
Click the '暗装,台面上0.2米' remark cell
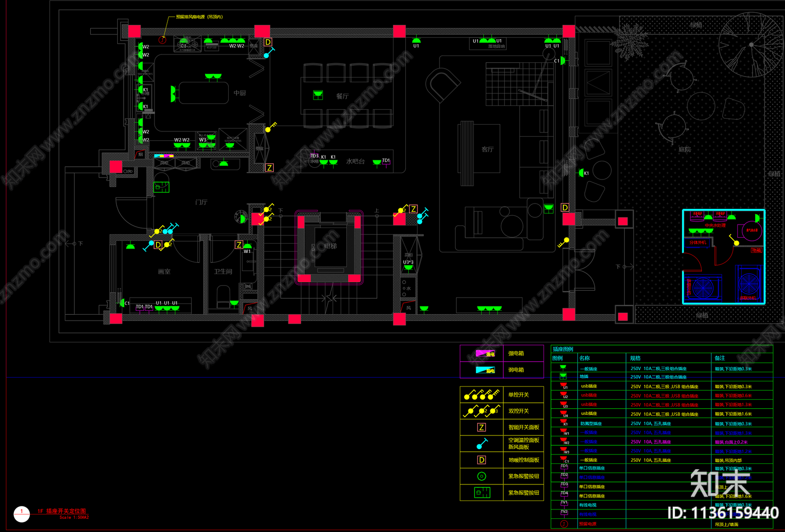point(732,442)
